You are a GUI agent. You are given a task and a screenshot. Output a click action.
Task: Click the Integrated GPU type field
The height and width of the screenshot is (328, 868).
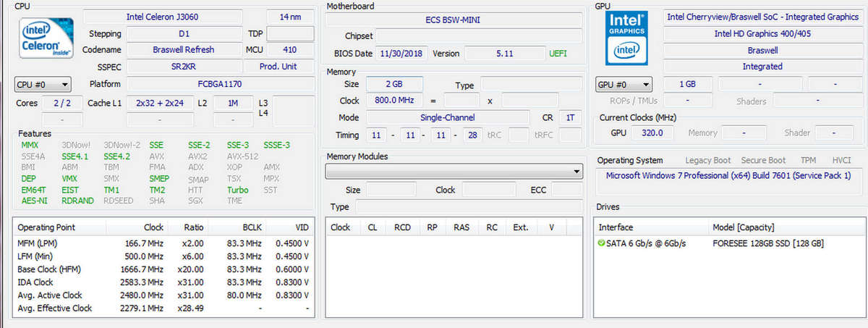click(x=762, y=67)
